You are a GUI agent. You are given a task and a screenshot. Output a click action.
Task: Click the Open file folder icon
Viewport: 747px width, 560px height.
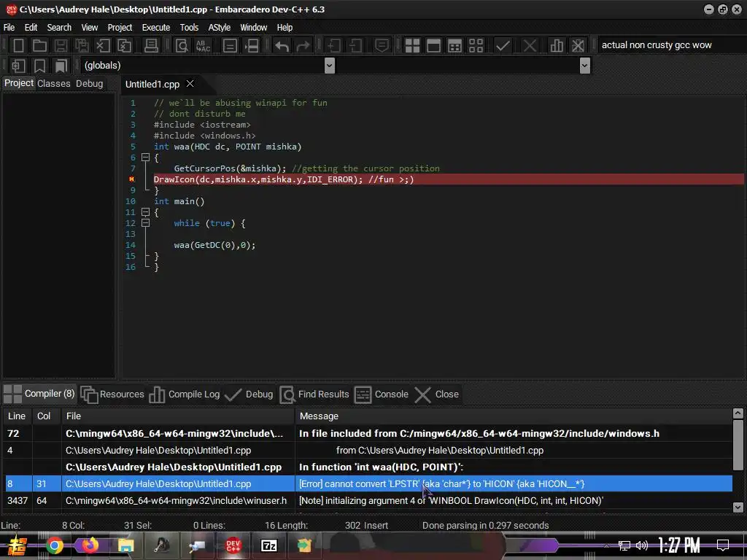[39, 46]
